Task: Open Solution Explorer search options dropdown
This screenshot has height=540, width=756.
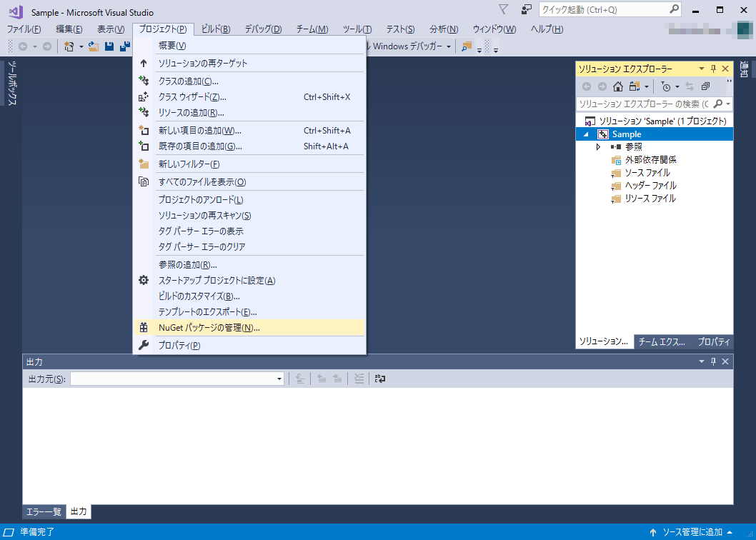Action: click(728, 104)
